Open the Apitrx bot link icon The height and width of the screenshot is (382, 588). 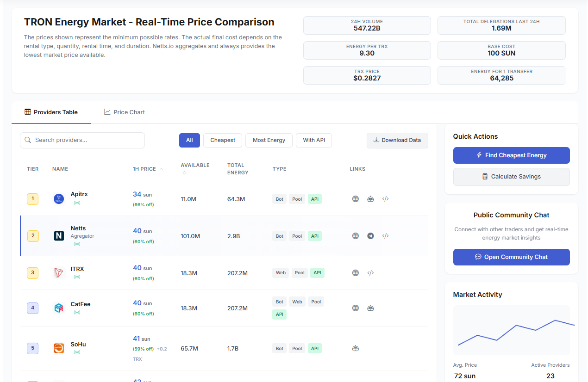point(370,199)
